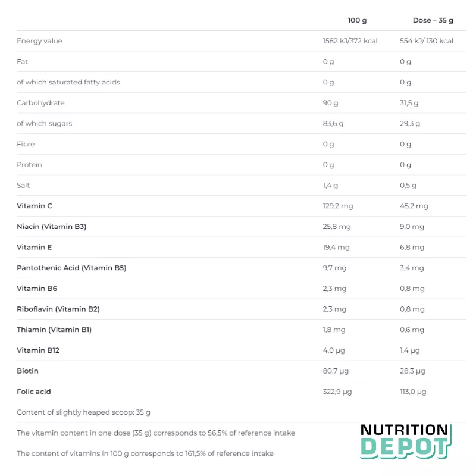Click the 554 kJ/130 kcal value

[x=427, y=41]
